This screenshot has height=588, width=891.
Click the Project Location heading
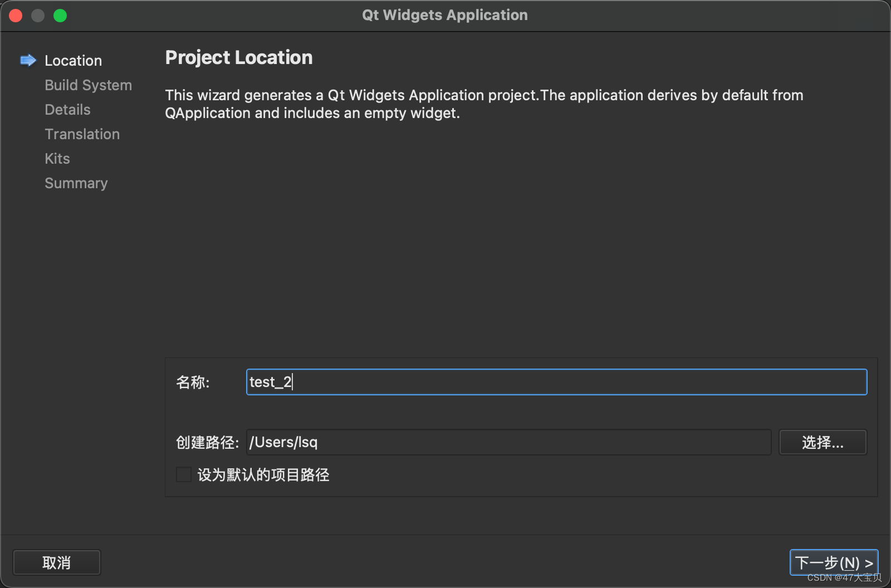[x=239, y=57]
